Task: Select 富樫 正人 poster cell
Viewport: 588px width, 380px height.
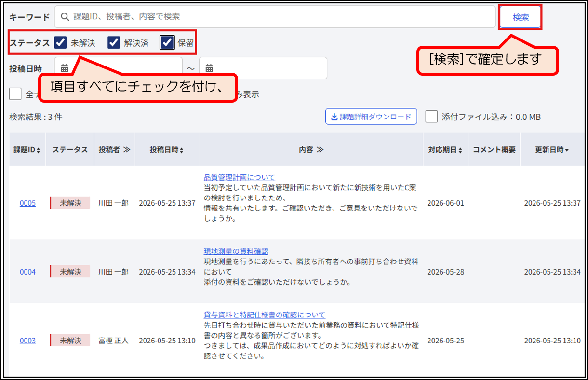Action: [x=113, y=341]
